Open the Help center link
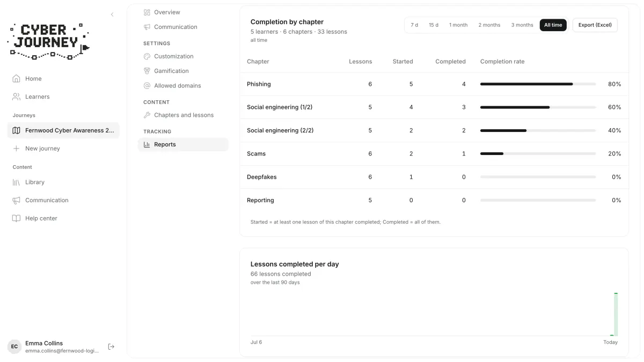The height and width of the screenshot is (362, 644). (63, 218)
